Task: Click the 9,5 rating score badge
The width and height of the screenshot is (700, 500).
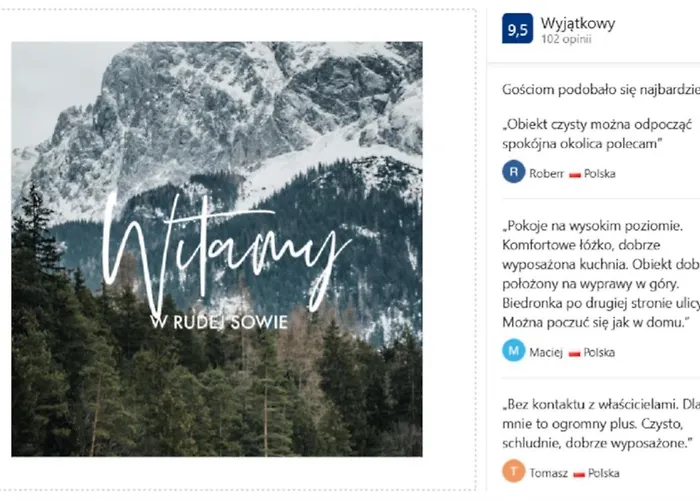Action: pyautogui.click(x=517, y=29)
